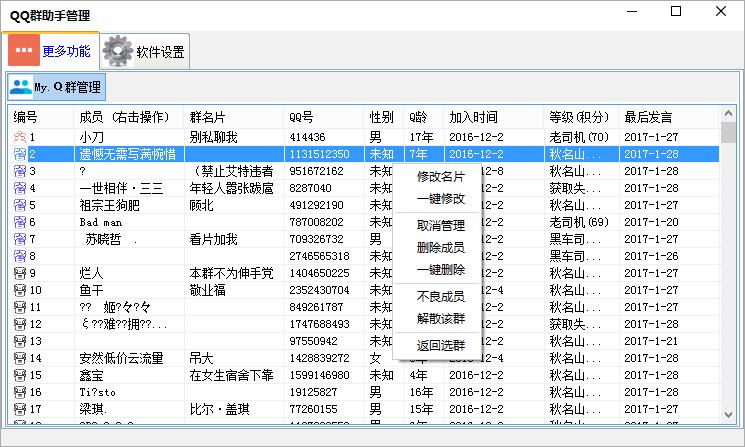Click group card 别私聊我
The image size is (745, 447).
tap(213, 137)
